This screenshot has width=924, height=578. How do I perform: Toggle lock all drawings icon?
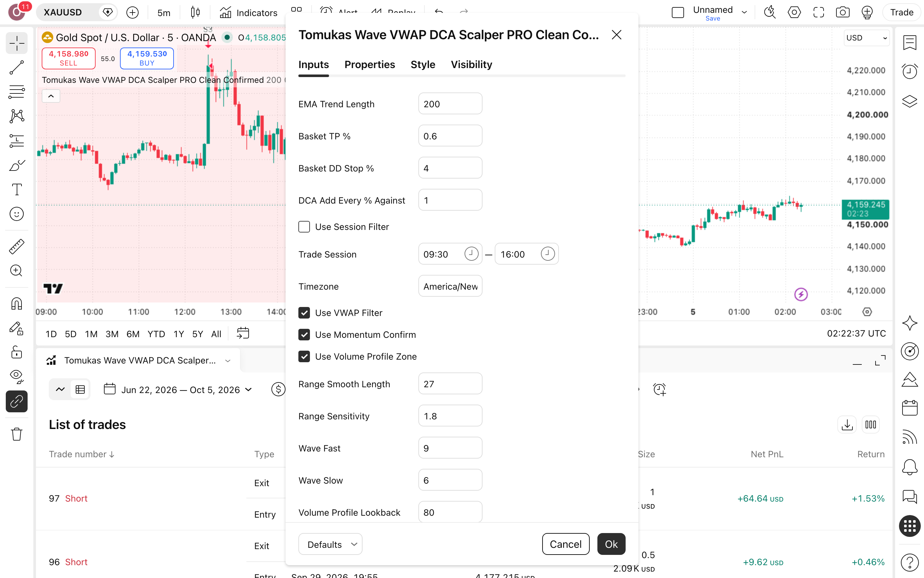[x=16, y=352]
